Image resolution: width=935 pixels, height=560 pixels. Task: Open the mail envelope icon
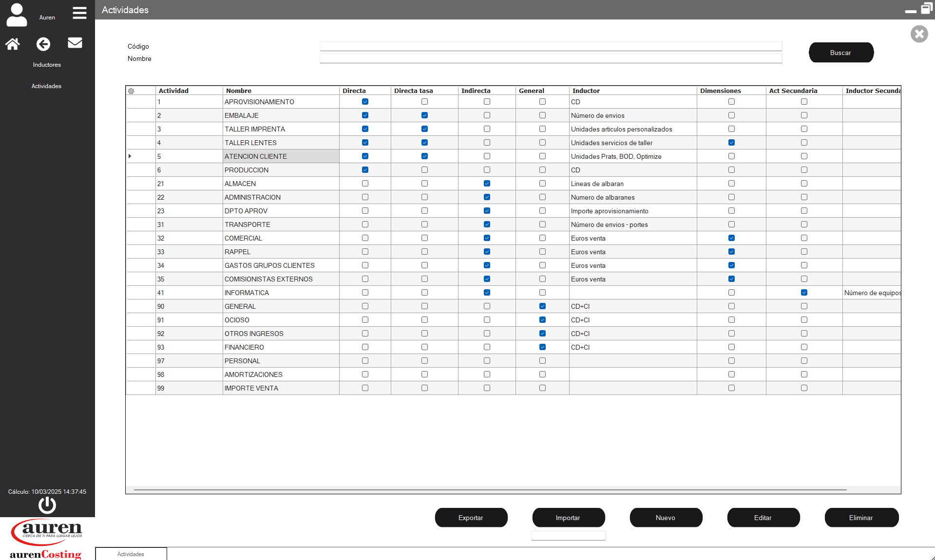click(75, 43)
